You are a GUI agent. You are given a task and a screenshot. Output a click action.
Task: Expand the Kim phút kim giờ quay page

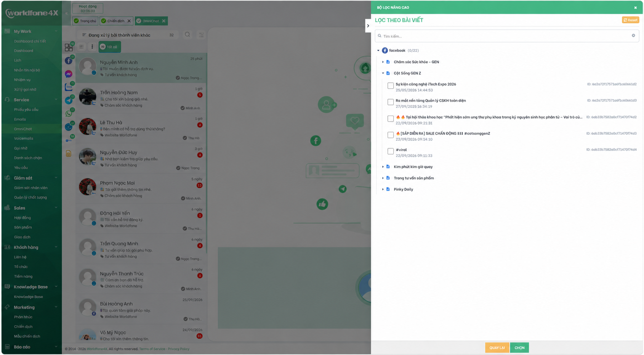tap(383, 167)
